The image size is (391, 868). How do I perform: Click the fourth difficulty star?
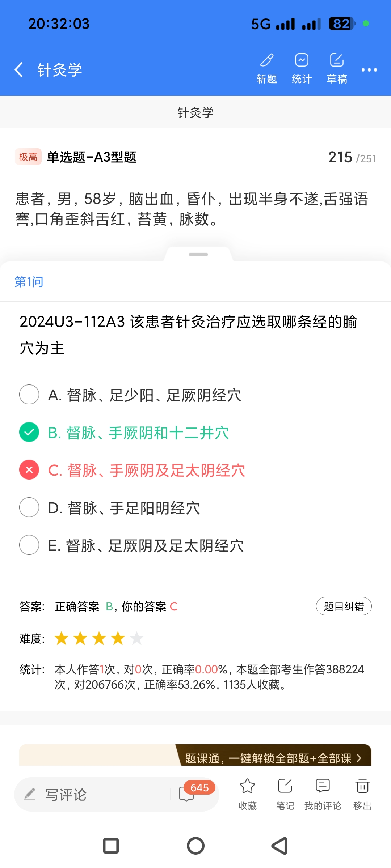click(x=118, y=638)
